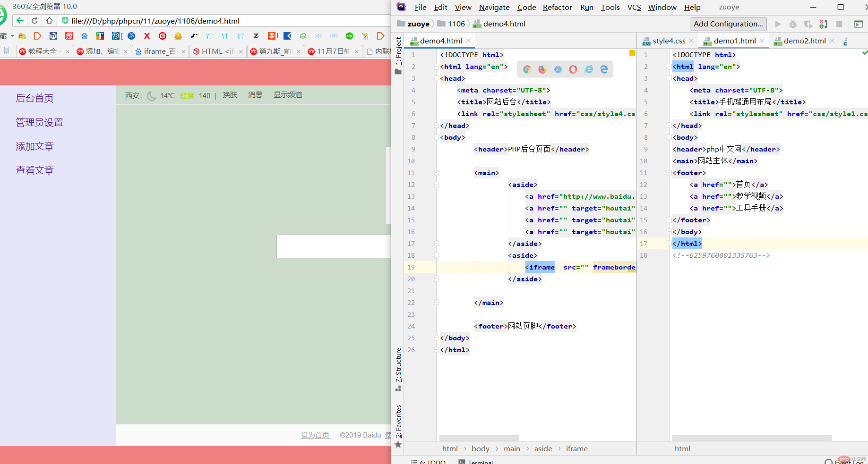Switch to browser tab iframe_百
Viewport: 868px width, 464px height.
[160, 51]
